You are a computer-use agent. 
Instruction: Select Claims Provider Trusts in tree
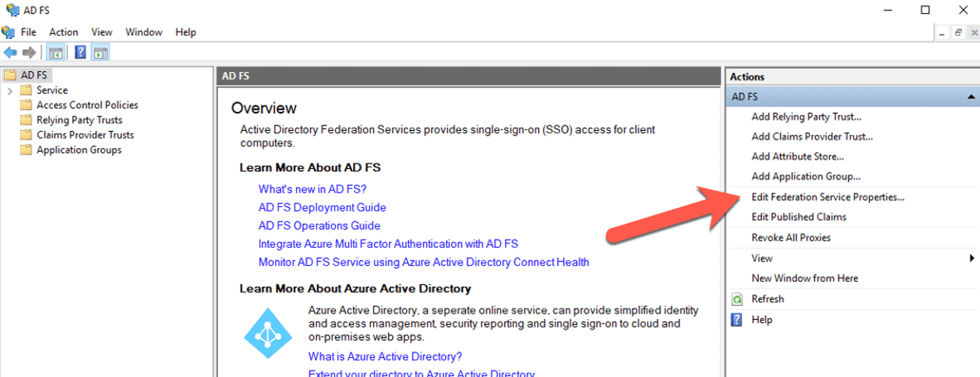coord(85,135)
